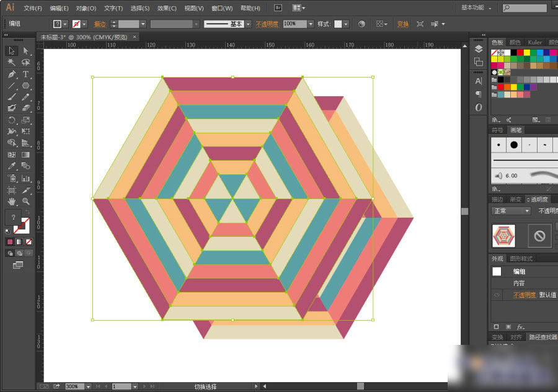This screenshot has height=392, width=558.
Task: Select the Shape Builder tool
Action: click(x=11, y=143)
